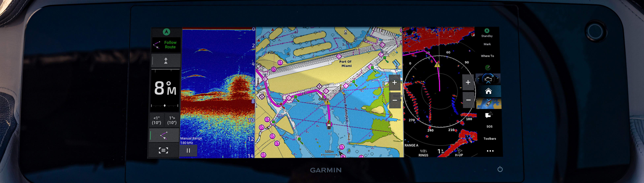Steer 1 degree to starboard
This screenshot has width=644, height=183.
pyautogui.click(x=172, y=120)
